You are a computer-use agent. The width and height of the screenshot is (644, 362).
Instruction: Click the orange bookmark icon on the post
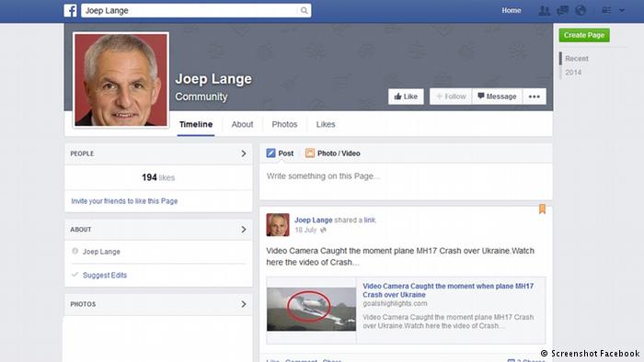pos(542,209)
